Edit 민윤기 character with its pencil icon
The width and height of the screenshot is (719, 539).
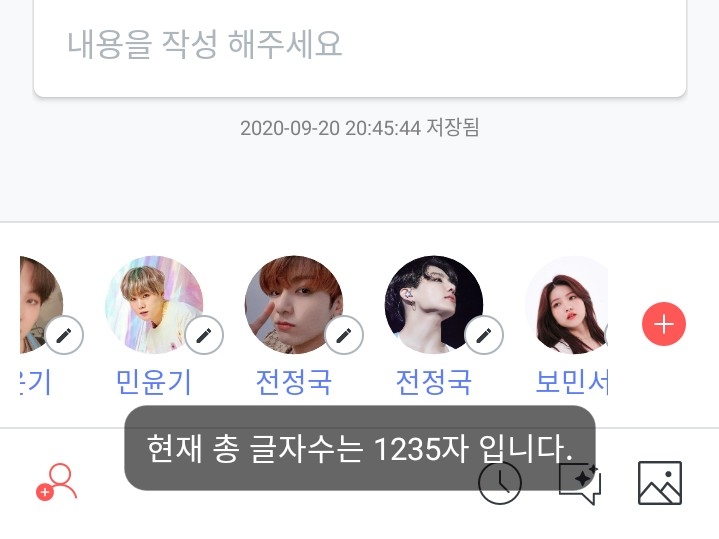204,335
